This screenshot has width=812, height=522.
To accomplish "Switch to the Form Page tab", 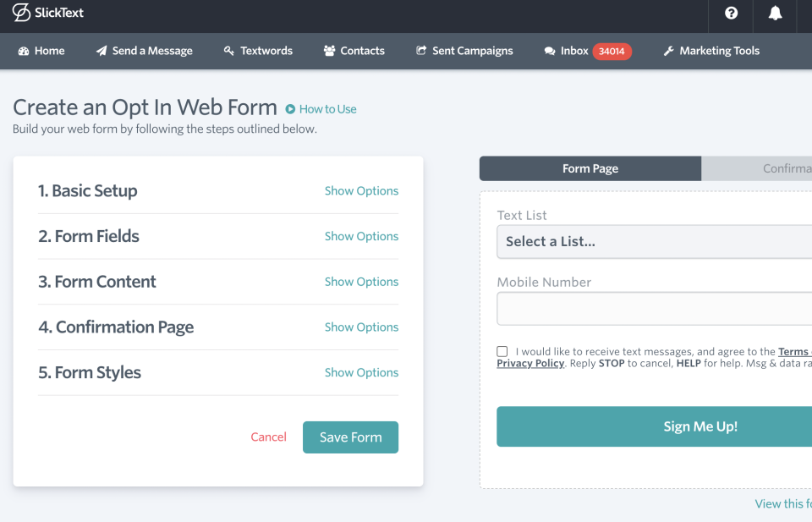I will (590, 168).
